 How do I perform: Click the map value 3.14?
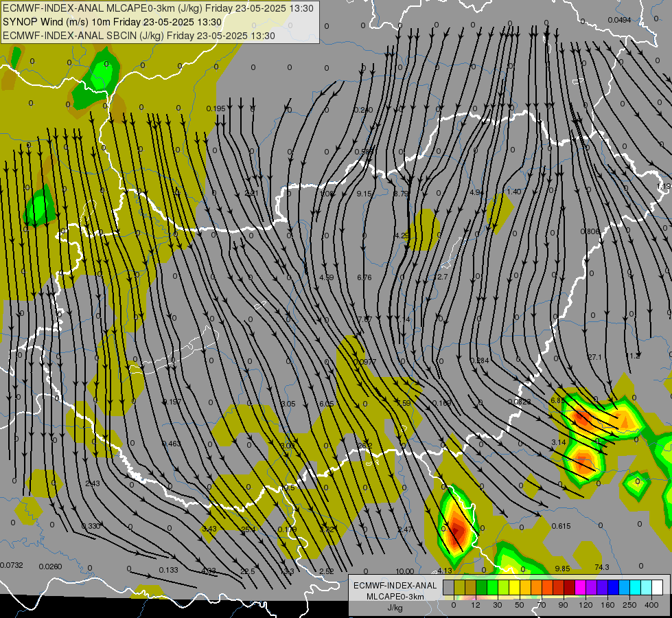click(x=559, y=442)
